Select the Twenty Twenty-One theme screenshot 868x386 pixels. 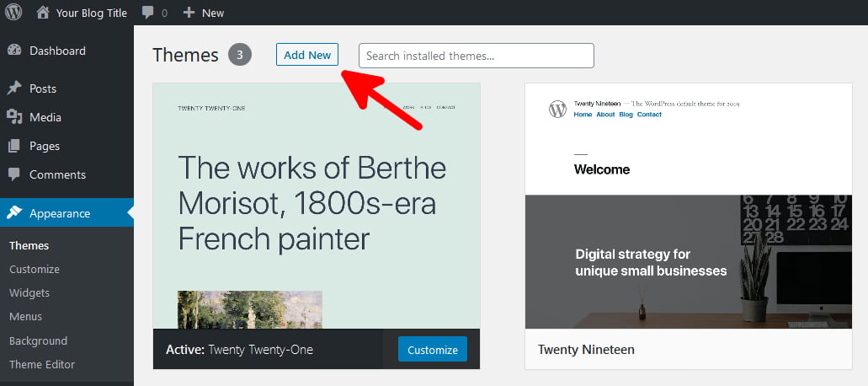[x=317, y=206]
